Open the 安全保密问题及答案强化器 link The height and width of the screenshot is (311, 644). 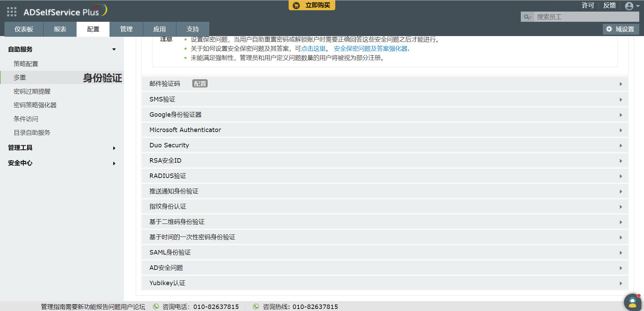click(x=371, y=49)
